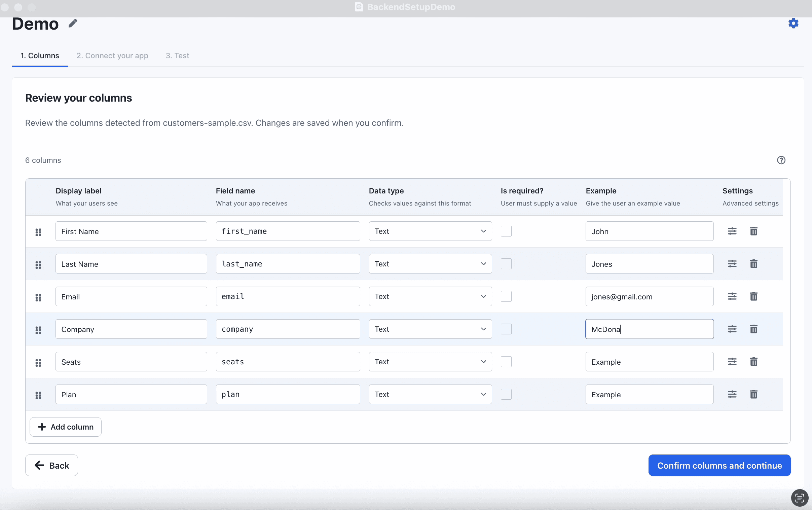Switch to 2. Connect your app tab
This screenshot has width=812, height=510.
(x=112, y=56)
